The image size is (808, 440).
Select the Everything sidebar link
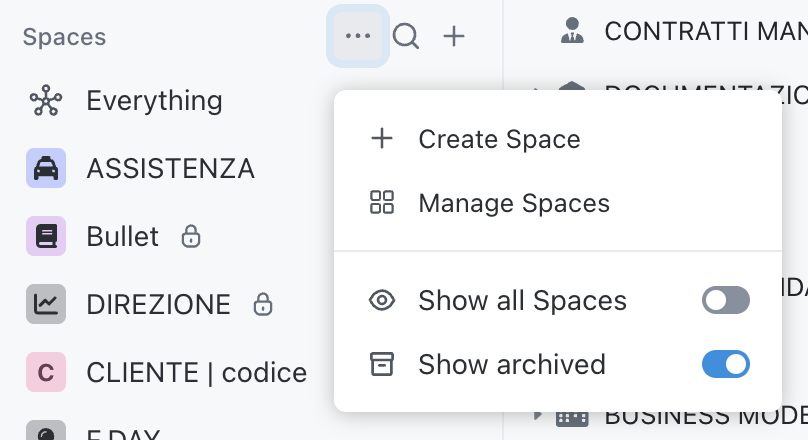pos(154,101)
